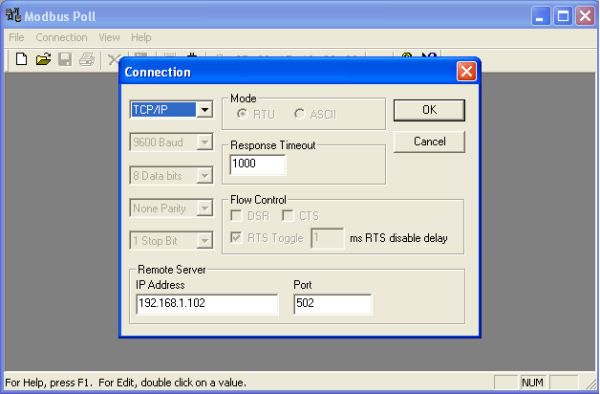Open the View menu

click(109, 37)
